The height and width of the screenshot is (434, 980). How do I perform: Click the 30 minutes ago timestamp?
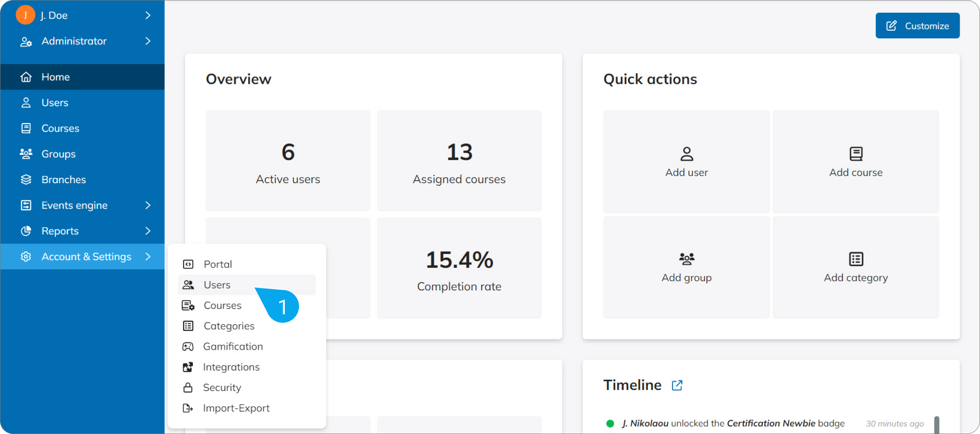pyautogui.click(x=895, y=424)
